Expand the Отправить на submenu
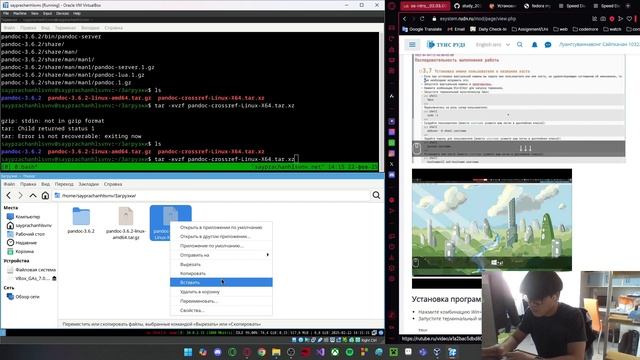640x360 pixels. tap(221, 255)
